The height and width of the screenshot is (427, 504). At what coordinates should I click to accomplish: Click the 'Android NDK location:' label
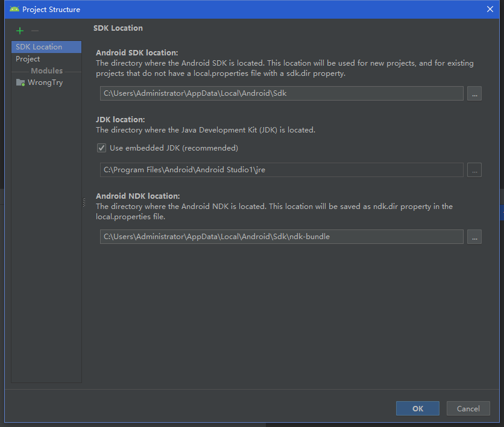tap(138, 196)
